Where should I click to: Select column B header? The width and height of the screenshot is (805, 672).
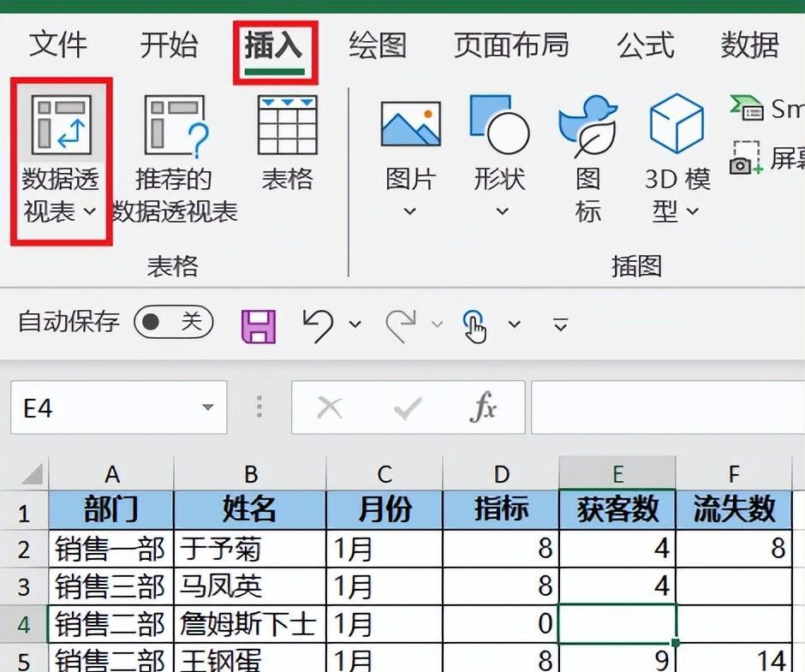point(250,473)
